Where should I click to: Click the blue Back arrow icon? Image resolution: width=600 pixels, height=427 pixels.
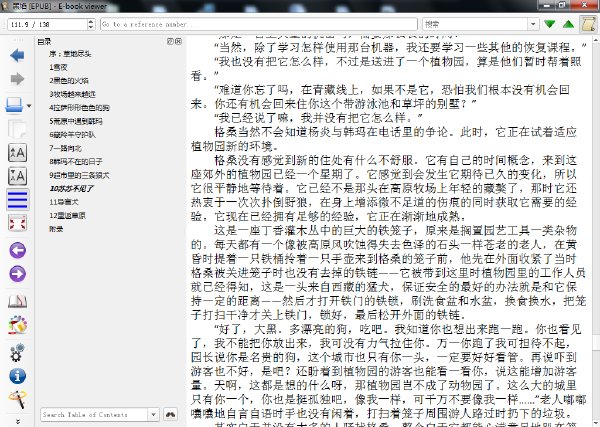[17, 55]
